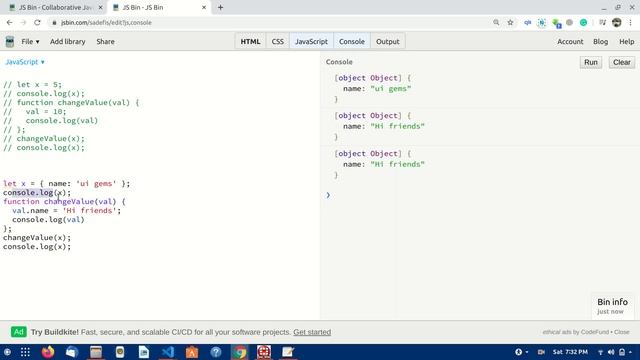Open the Bin info panel
The width and height of the screenshot is (640, 360).
612,306
